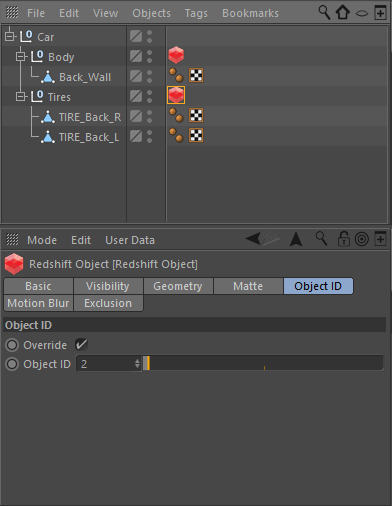This screenshot has height=506, width=392.
Task: Open the Object Manager search magnifier
Action: (324, 13)
